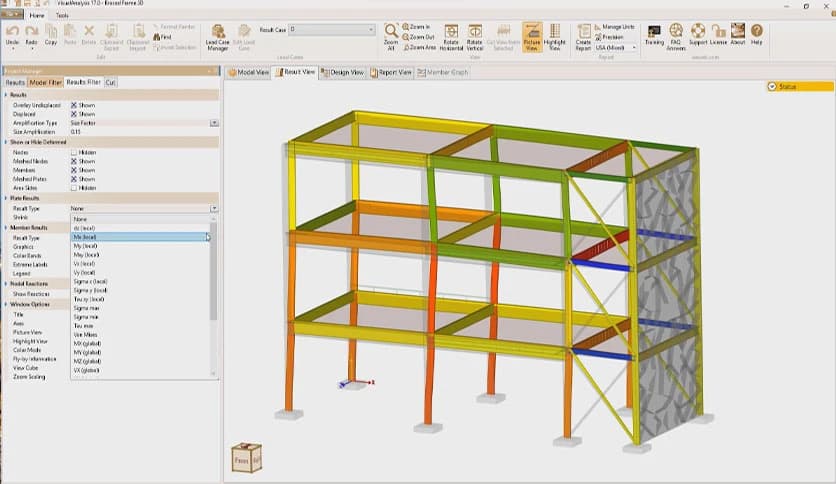
Task: Click the Find binoculars button
Action: click(163, 37)
